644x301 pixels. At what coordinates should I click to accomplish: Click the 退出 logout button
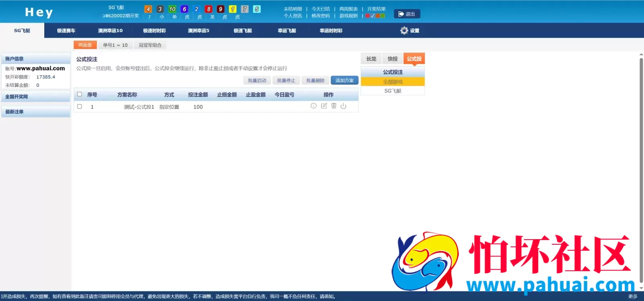[407, 14]
